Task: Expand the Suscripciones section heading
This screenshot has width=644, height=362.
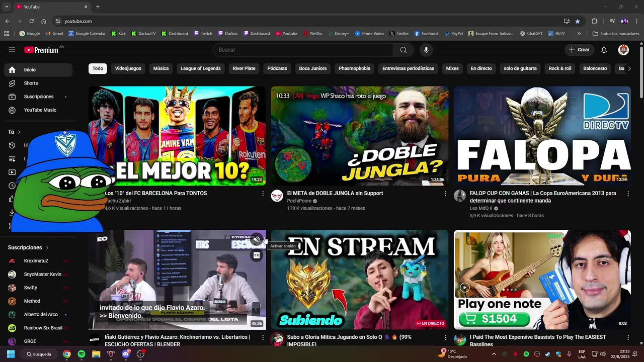Action: (29, 247)
